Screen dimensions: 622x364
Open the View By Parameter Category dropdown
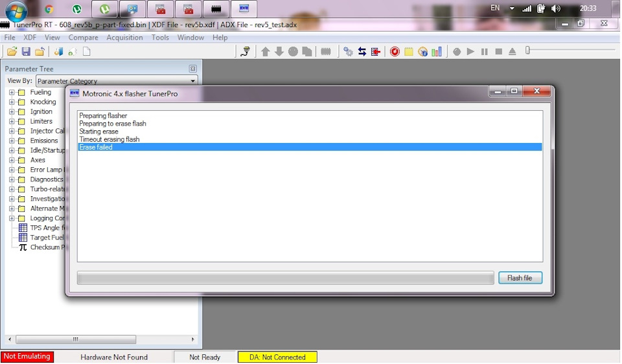pyautogui.click(x=117, y=80)
